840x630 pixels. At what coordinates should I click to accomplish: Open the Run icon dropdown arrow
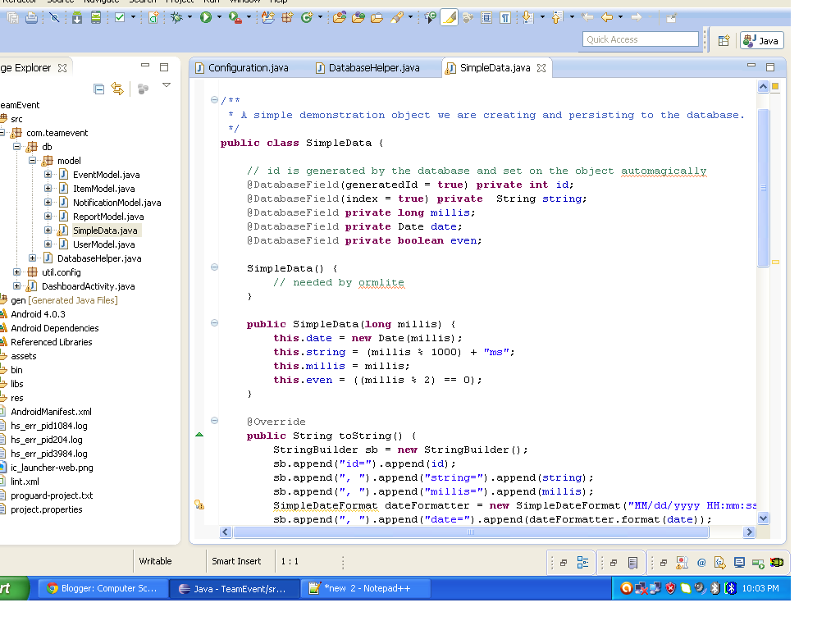tap(219, 18)
